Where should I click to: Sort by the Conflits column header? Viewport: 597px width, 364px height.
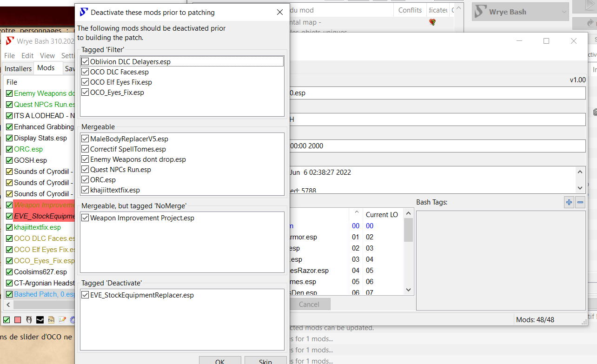pos(410,10)
